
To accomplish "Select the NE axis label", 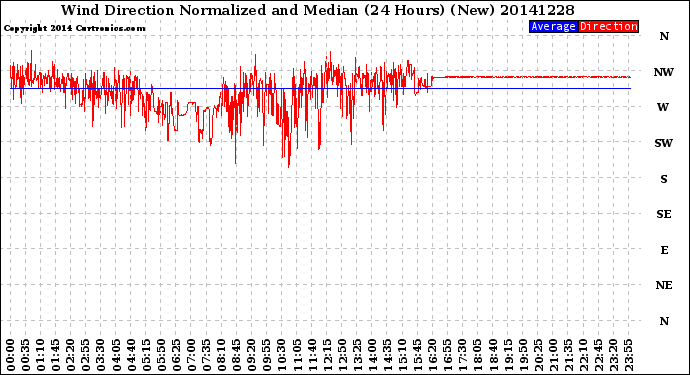I will [x=664, y=286].
